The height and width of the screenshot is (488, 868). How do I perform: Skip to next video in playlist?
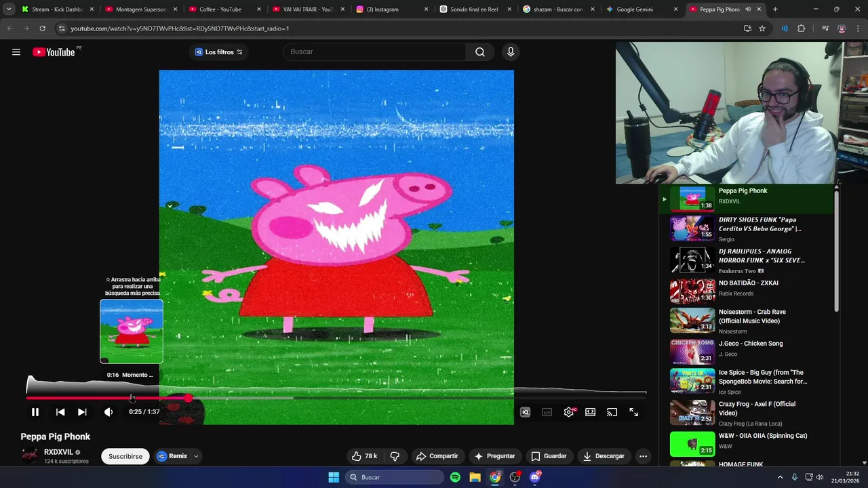82,412
